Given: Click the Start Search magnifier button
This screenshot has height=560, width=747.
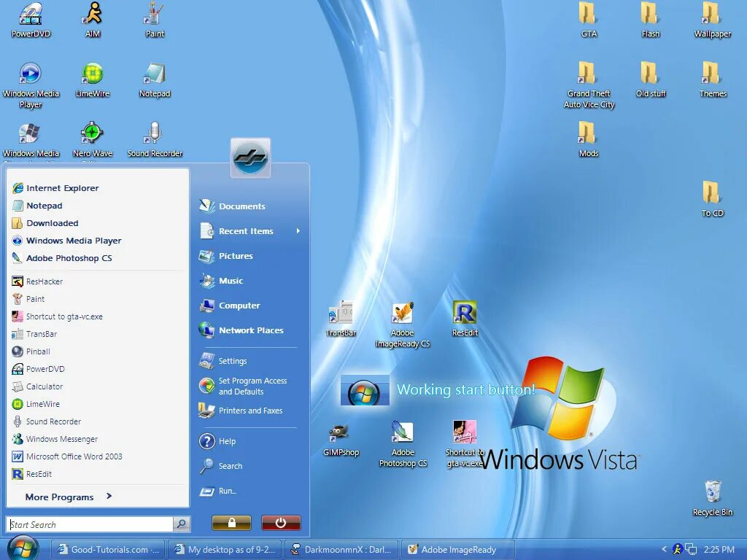Looking at the screenshot, I should 181,524.
